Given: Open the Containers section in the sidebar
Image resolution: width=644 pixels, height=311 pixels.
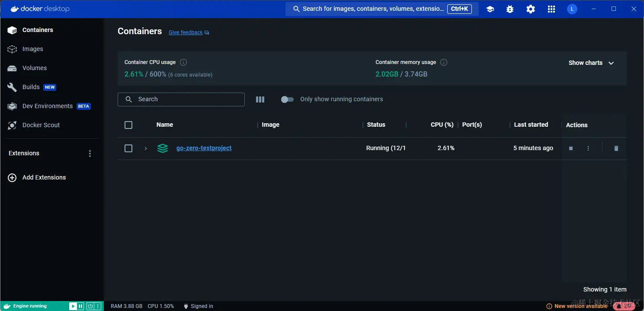Looking at the screenshot, I should [52, 30].
